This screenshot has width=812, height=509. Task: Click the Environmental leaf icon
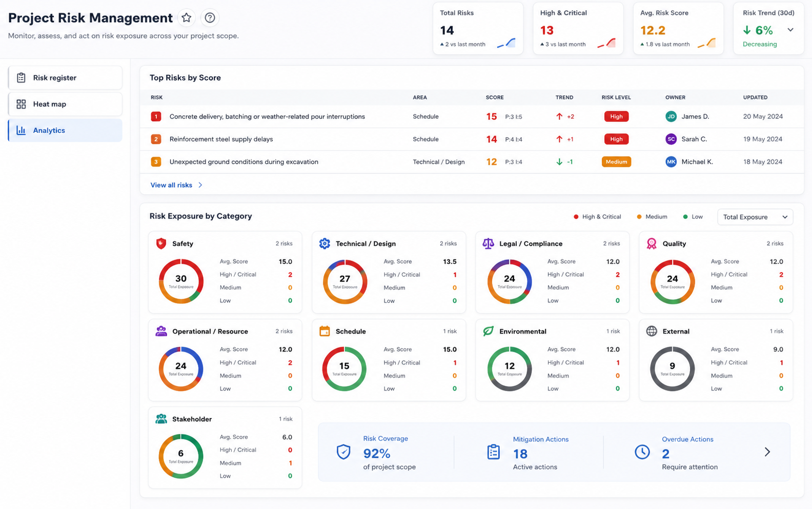488,331
